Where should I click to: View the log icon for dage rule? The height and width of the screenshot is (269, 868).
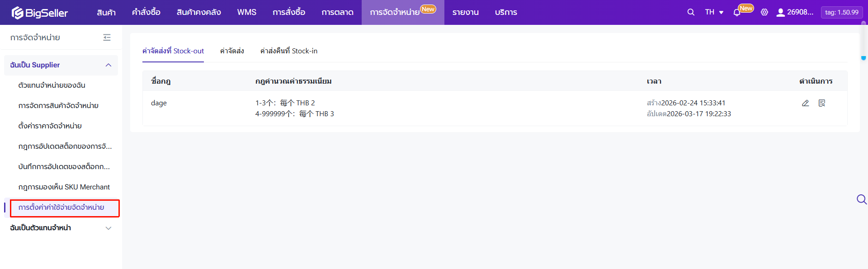(822, 103)
